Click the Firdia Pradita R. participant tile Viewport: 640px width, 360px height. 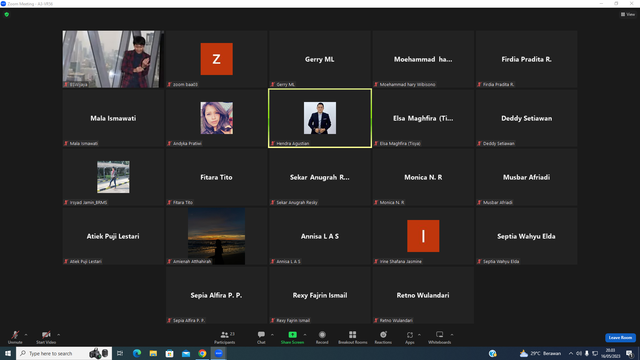pos(526,59)
